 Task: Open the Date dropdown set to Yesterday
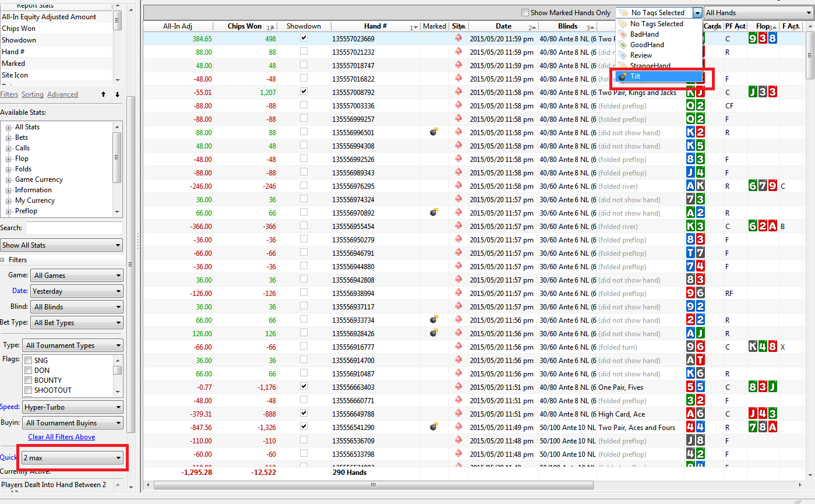click(x=77, y=291)
